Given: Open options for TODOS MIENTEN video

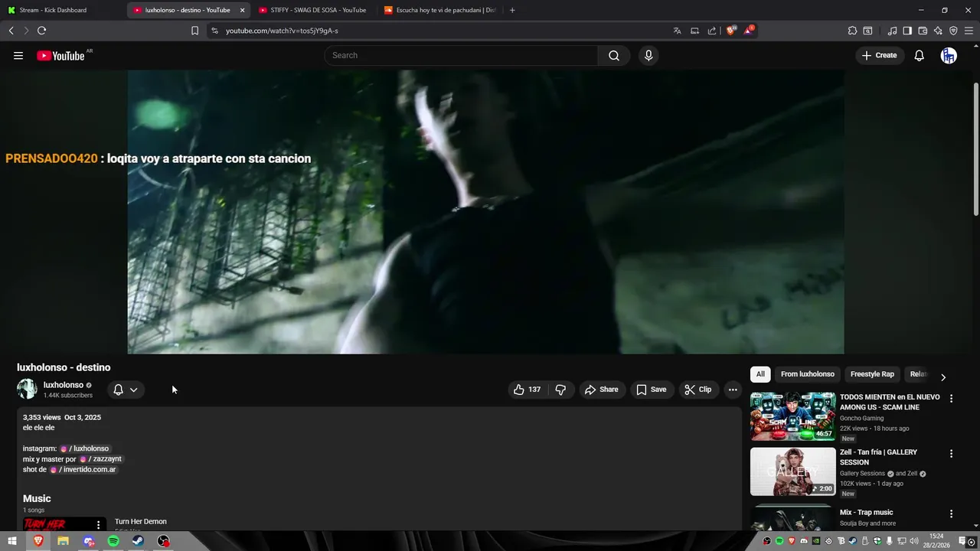Looking at the screenshot, I should [951, 399].
